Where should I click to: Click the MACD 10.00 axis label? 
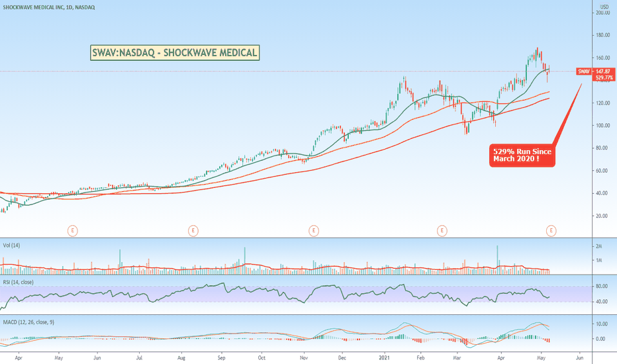[602, 324]
